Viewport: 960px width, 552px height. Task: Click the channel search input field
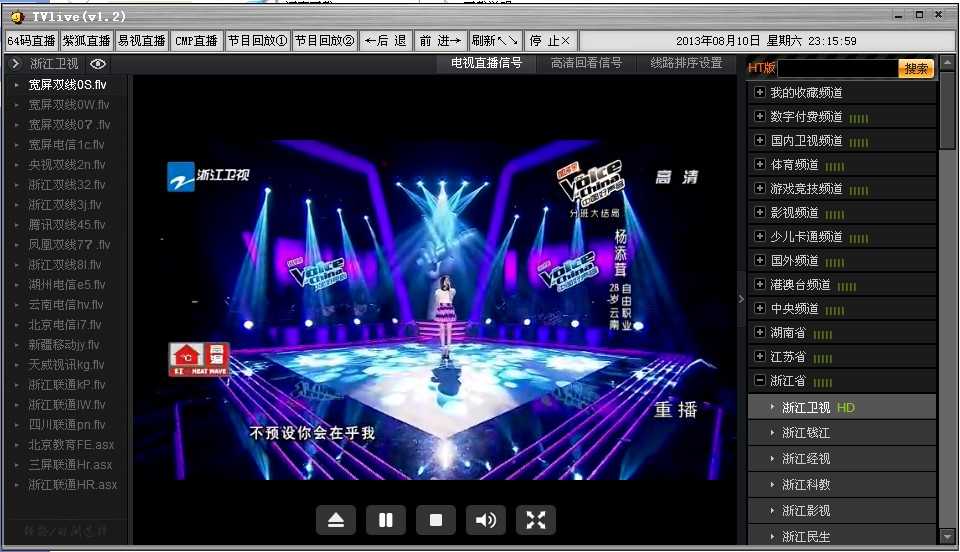click(x=838, y=69)
